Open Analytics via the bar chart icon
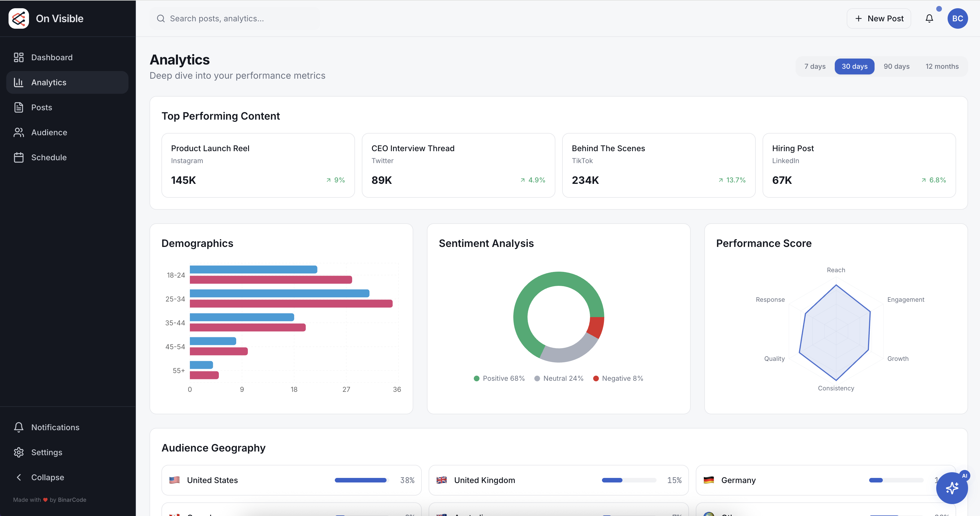Screen dimensions: 980x516 (19, 82)
